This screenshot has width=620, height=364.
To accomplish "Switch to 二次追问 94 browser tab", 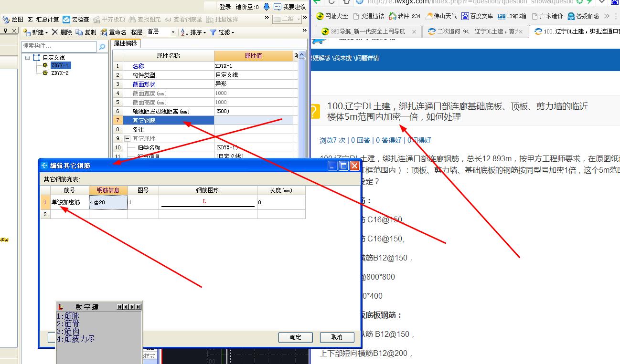I will 475,31.
